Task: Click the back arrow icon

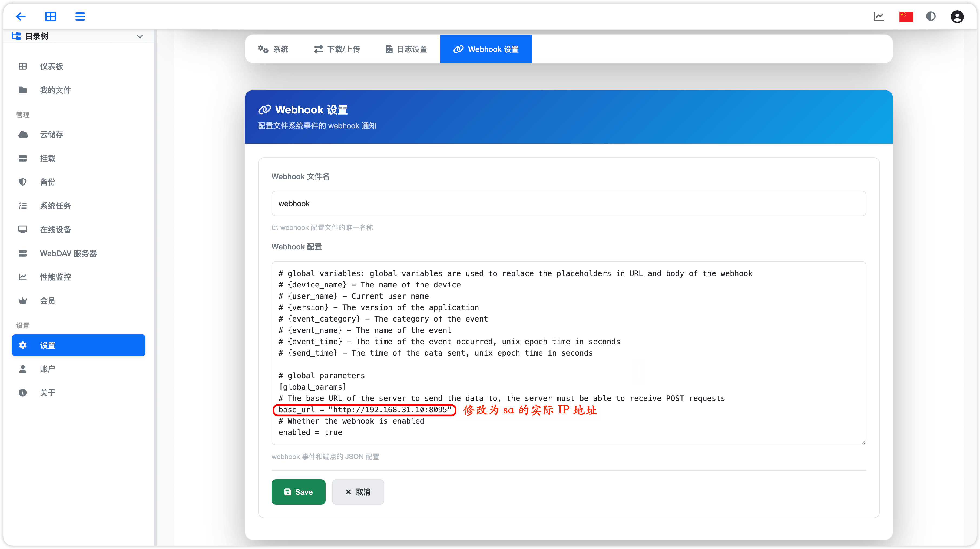Action: click(21, 16)
